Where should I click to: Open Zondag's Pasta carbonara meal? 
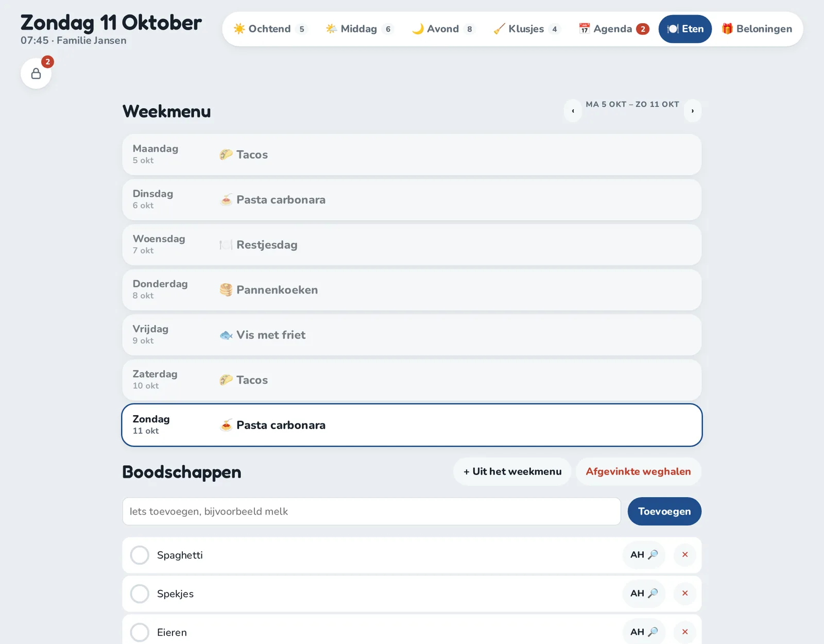pyautogui.click(x=412, y=425)
